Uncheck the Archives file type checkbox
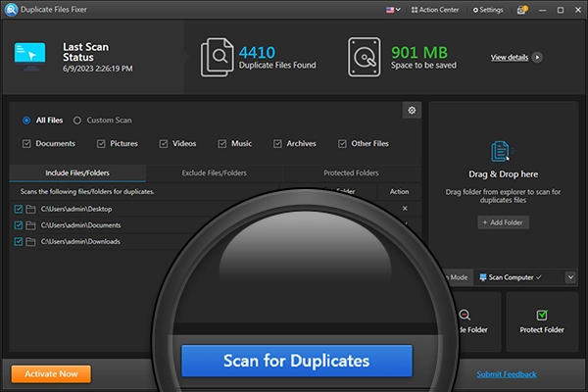 [277, 144]
